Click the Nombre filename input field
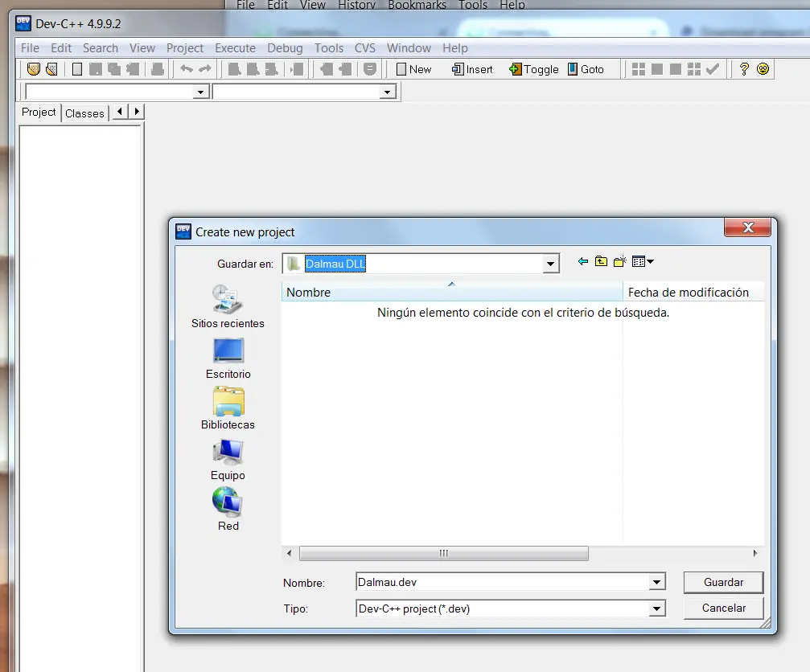The width and height of the screenshot is (810, 672). coord(503,582)
